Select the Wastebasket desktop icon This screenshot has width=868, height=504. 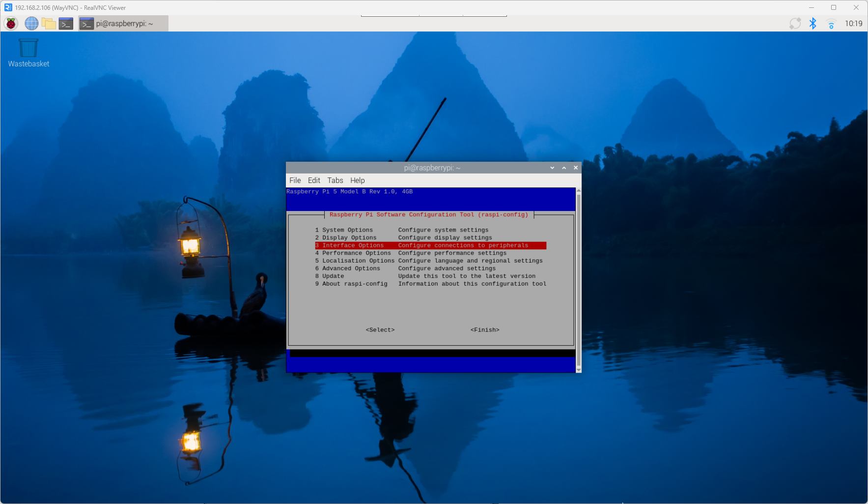(28, 53)
